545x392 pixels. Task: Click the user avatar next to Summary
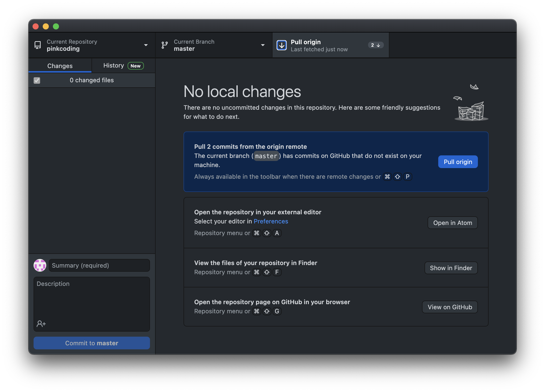pos(40,265)
